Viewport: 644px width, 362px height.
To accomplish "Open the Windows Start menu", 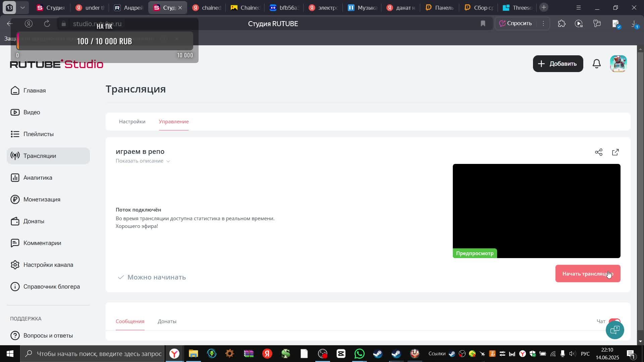I will pyautogui.click(x=10, y=354).
